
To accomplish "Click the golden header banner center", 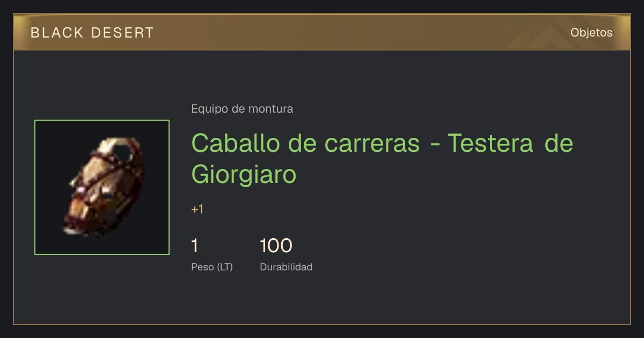I will coord(322,32).
